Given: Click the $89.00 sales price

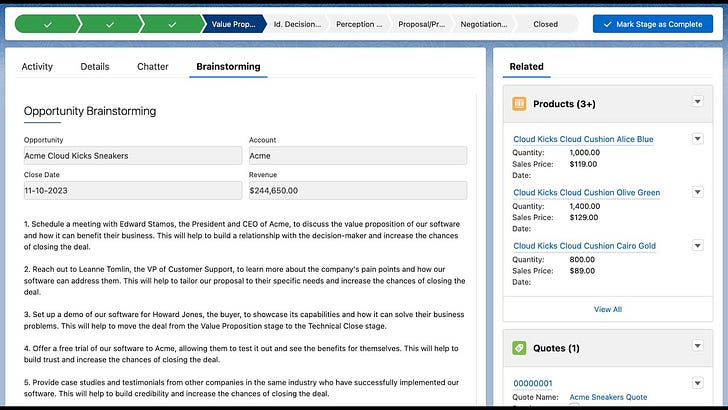Looking at the screenshot, I should coord(582,271).
